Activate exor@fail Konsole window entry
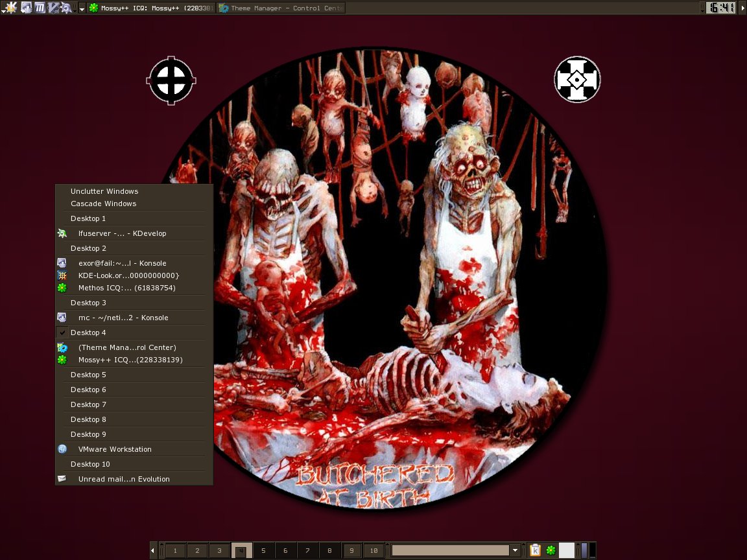 point(134,263)
